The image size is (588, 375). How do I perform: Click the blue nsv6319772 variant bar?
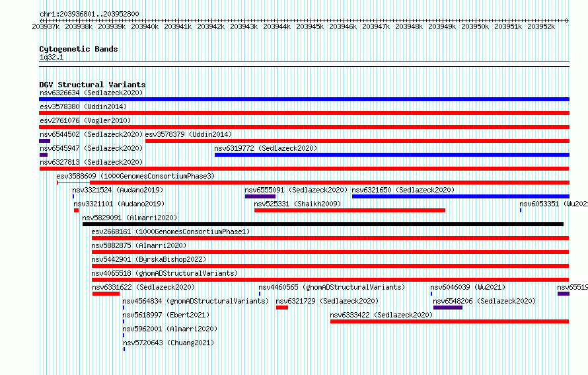point(392,155)
